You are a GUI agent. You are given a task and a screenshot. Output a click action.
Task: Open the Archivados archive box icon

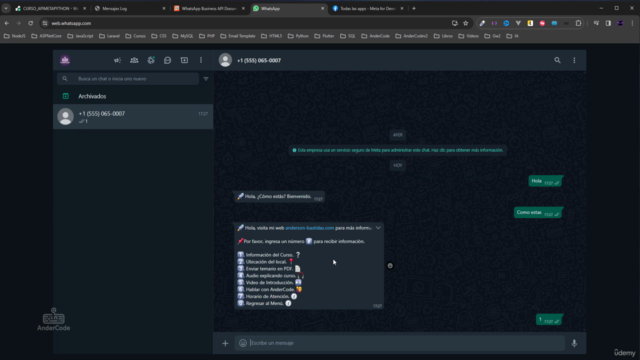tap(66, 96)
